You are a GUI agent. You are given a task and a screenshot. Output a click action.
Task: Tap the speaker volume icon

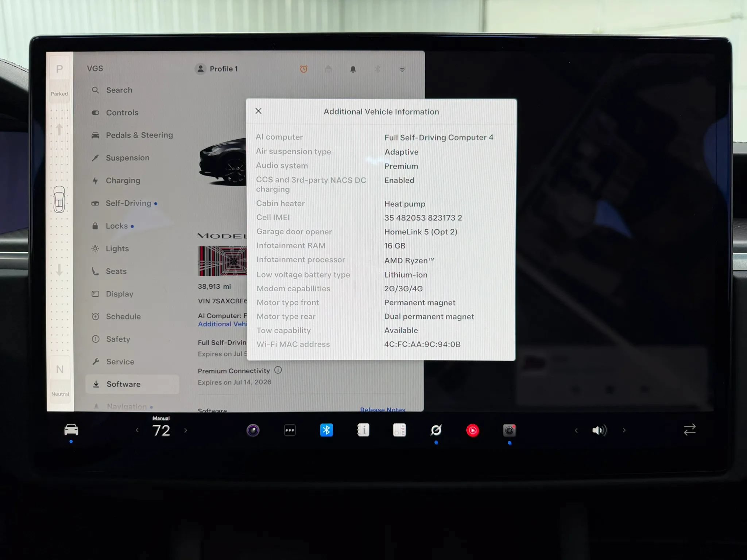coord(599,431)
